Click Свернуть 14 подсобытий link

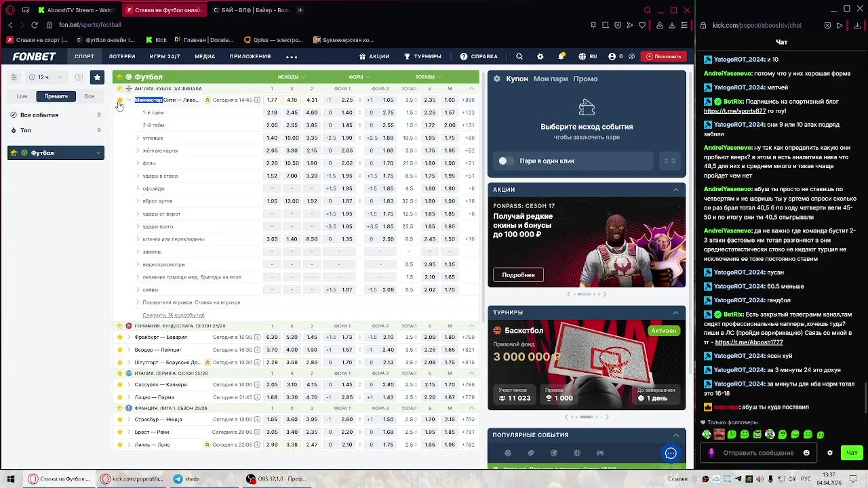coord(174,315)
